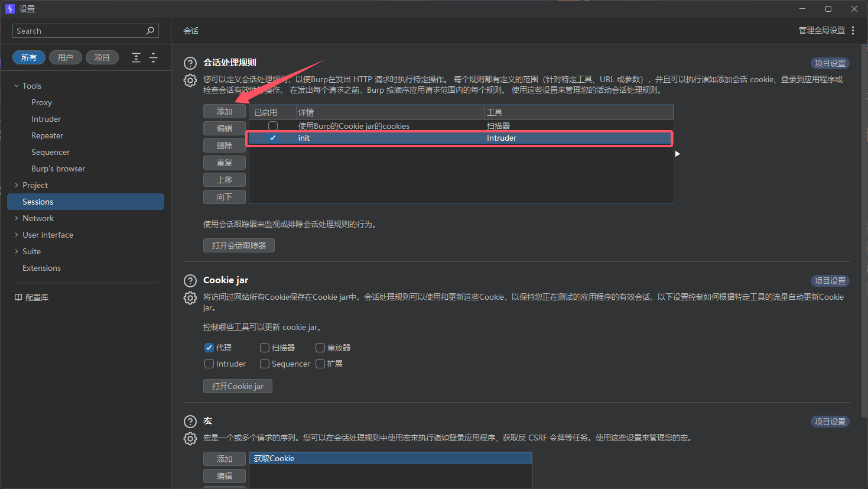This screenshot has height=489, width=868.
Task: Expand the Network tree node
Action: point(17,218)
